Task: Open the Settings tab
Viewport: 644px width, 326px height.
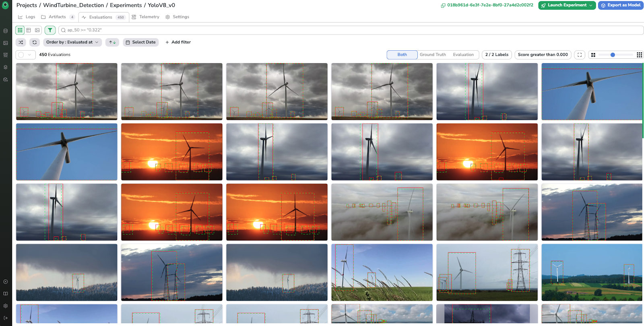Action: [x=177, y=17]
